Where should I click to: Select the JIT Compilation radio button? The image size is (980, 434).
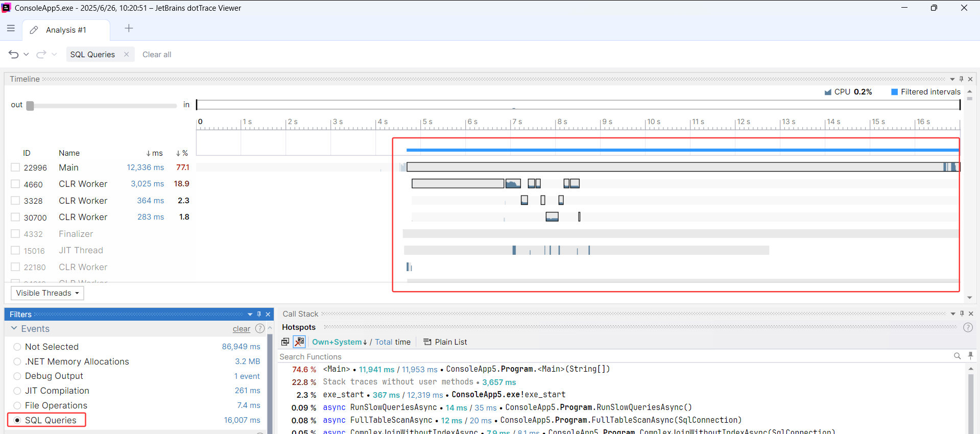coord(17,391)
